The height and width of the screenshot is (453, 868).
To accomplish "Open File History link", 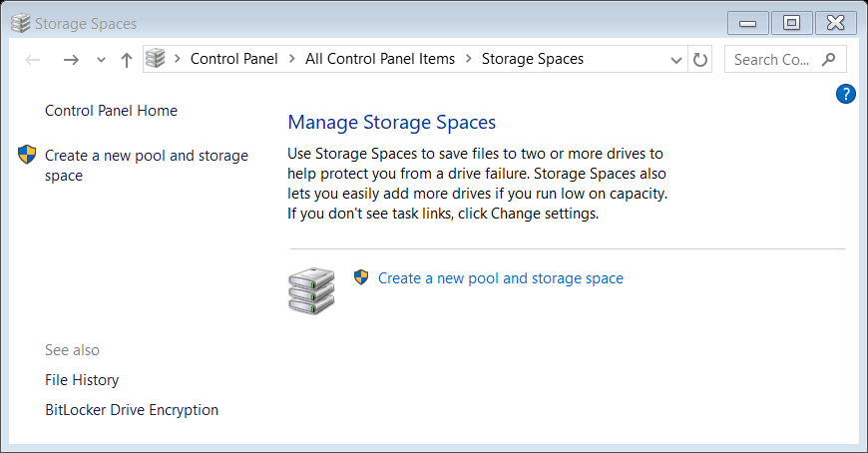I will click(82, 380).
